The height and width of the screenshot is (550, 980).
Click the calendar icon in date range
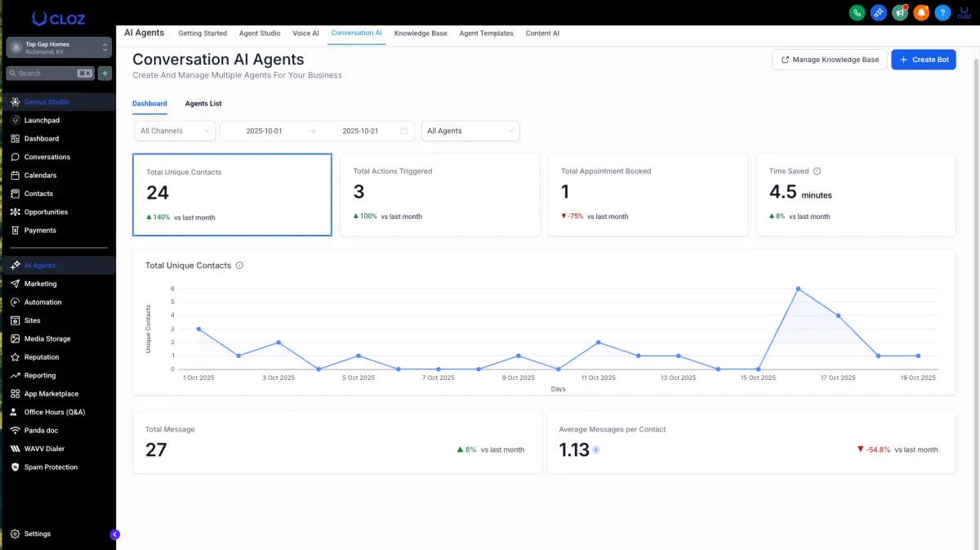pyautogui.click(x=403, y=131)
